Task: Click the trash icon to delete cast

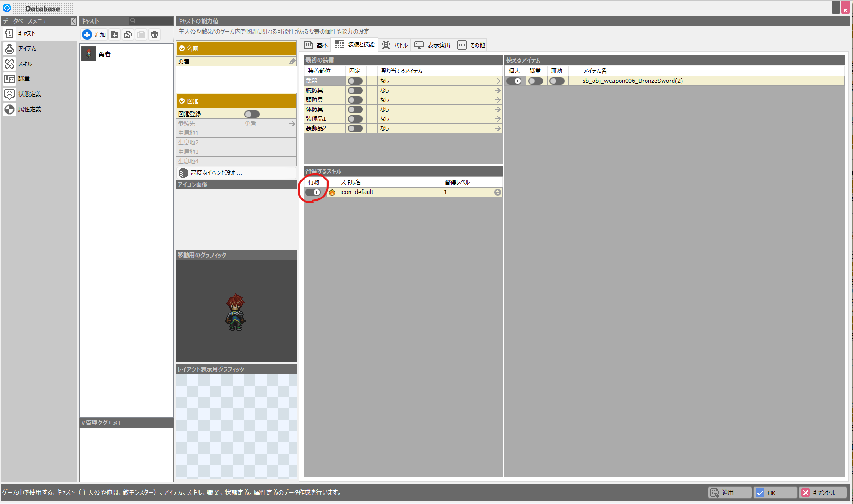Action: coord(154,35)
